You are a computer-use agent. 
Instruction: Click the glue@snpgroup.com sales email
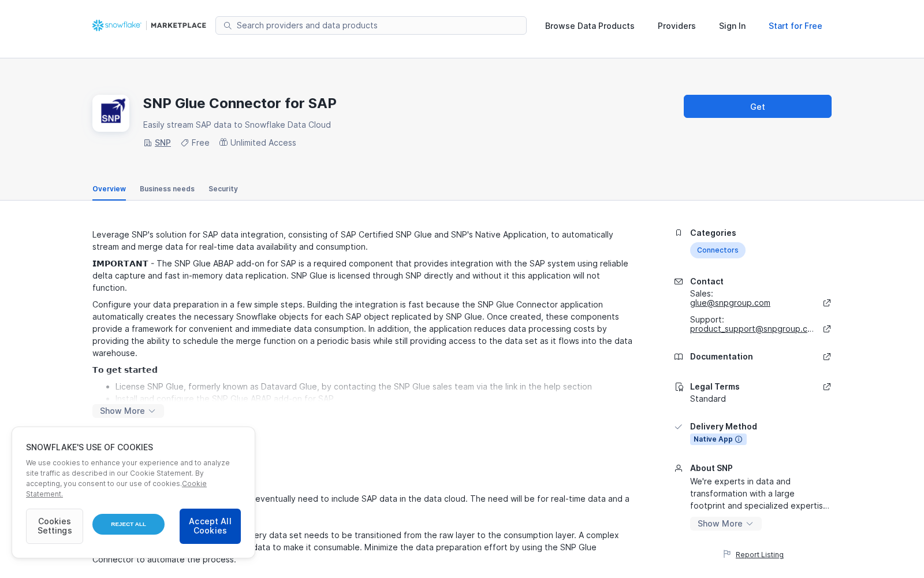coord(730,303)
